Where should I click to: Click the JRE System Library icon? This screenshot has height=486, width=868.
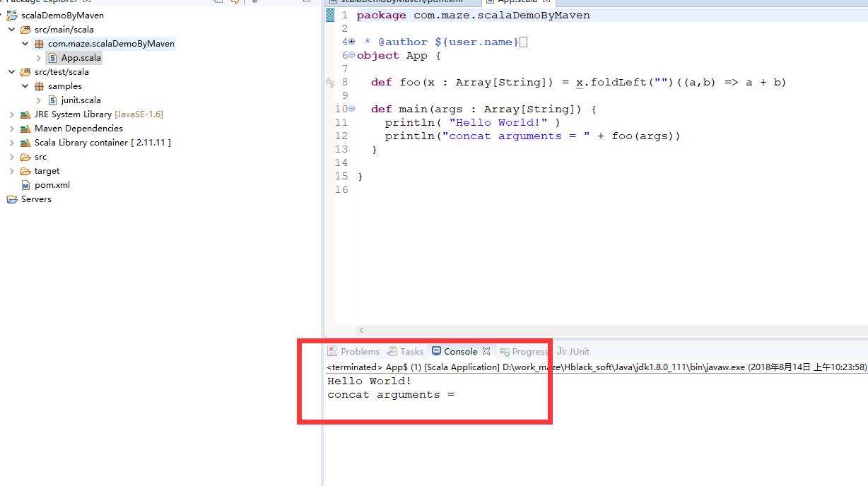26,114
